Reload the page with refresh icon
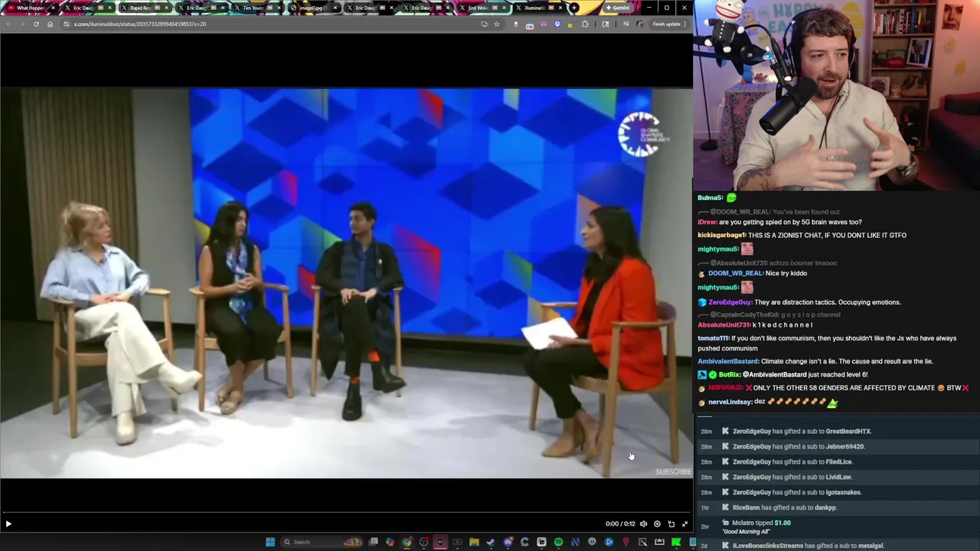Viewport: 980px width, 551px height. (x=36, y=24)
